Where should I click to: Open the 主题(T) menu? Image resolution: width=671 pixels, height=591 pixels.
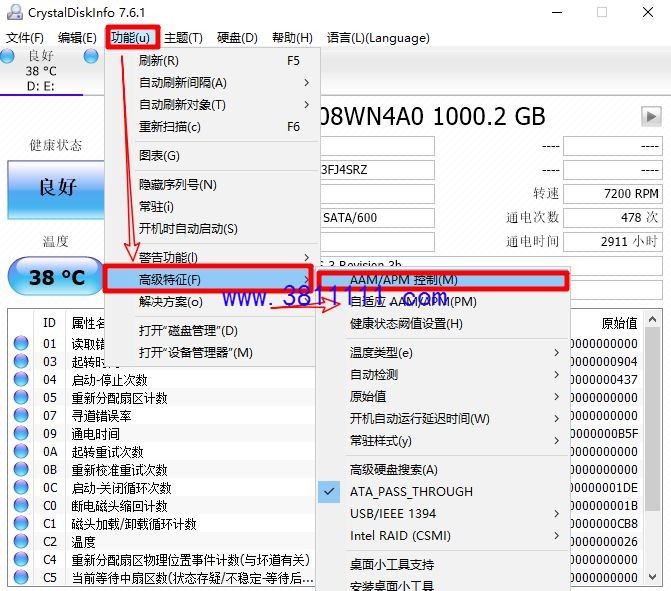pos(183,38)
